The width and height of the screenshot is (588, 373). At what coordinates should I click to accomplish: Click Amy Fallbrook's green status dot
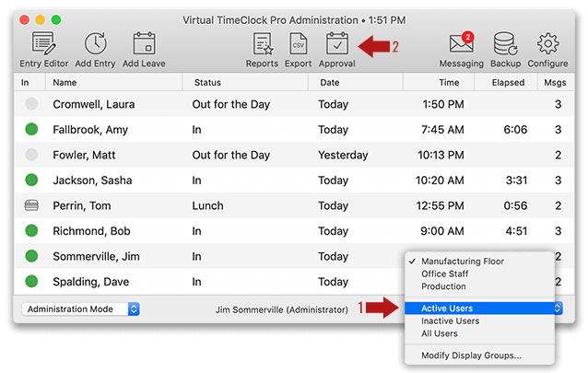click(x=31, y=129)
